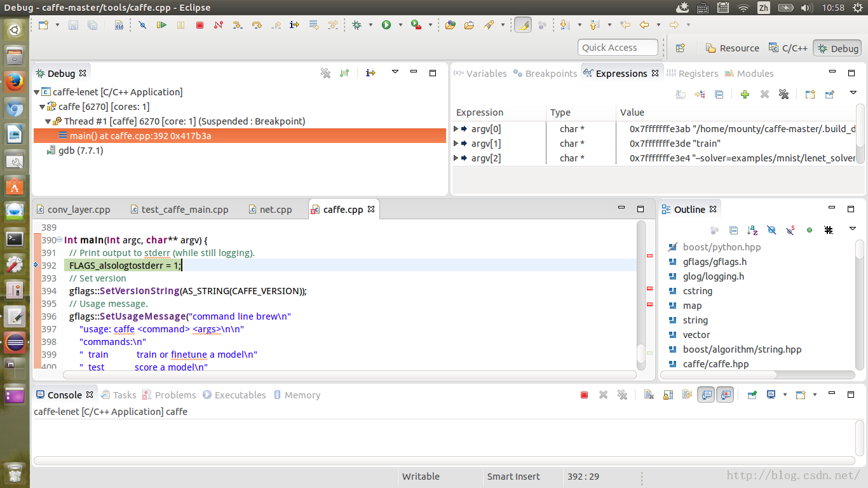Focus the Quick Access search field
Image resolution: width=868 pixels, height=488 pixels.
click(618, 48)
